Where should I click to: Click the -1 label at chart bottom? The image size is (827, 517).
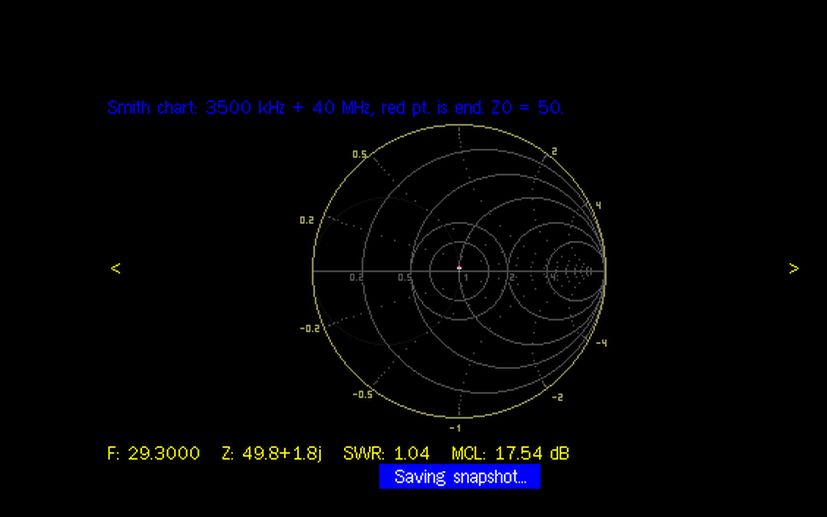454,427
